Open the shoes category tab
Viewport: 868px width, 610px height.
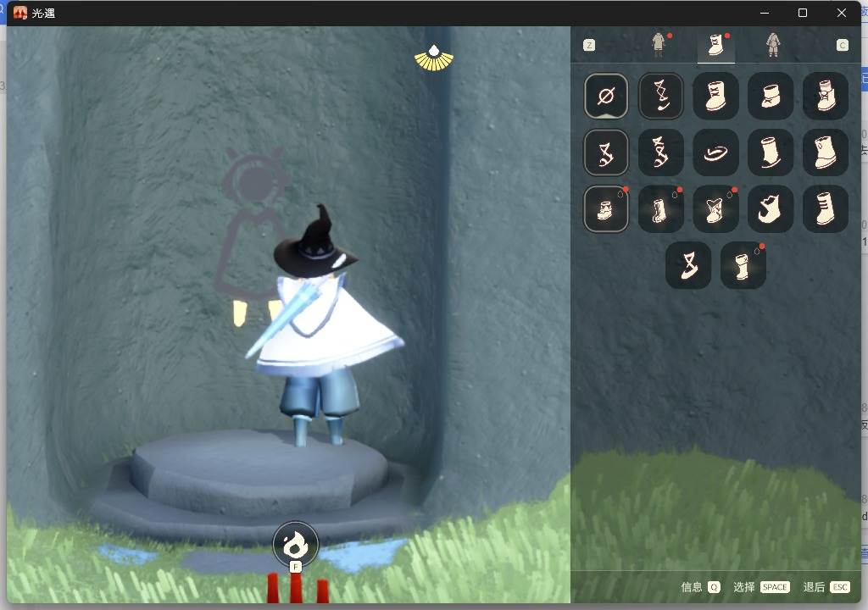click(715, 45)
